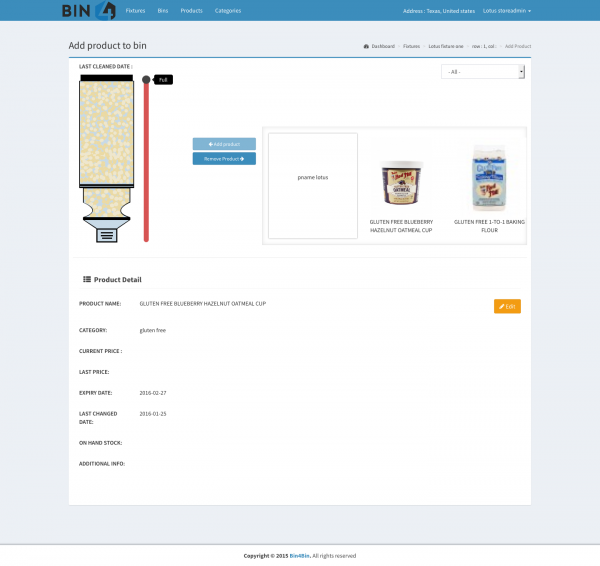The image size is (600, 566).
Task: Open the Products page from navbar
Action: click(x=192, y=10)
